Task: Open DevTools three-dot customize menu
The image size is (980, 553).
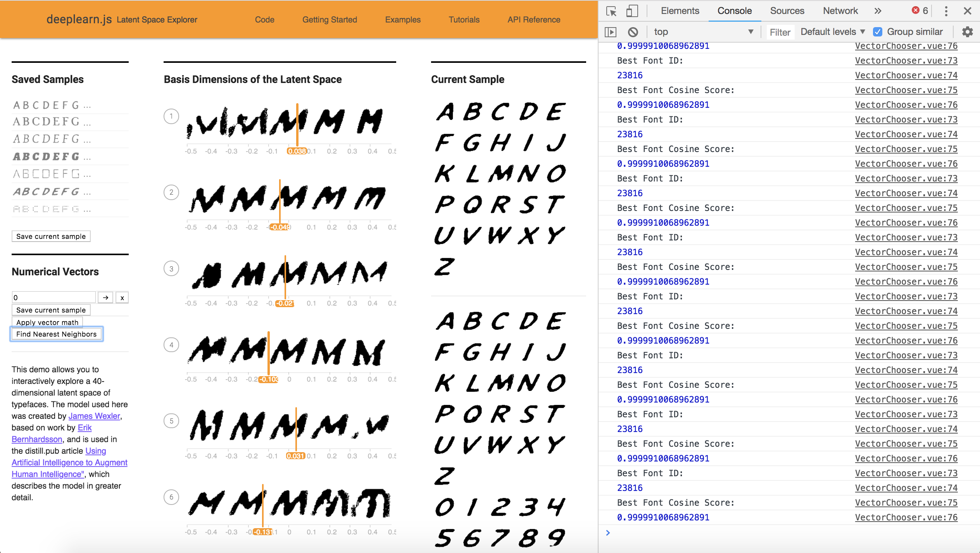Action: coord(946,11)
